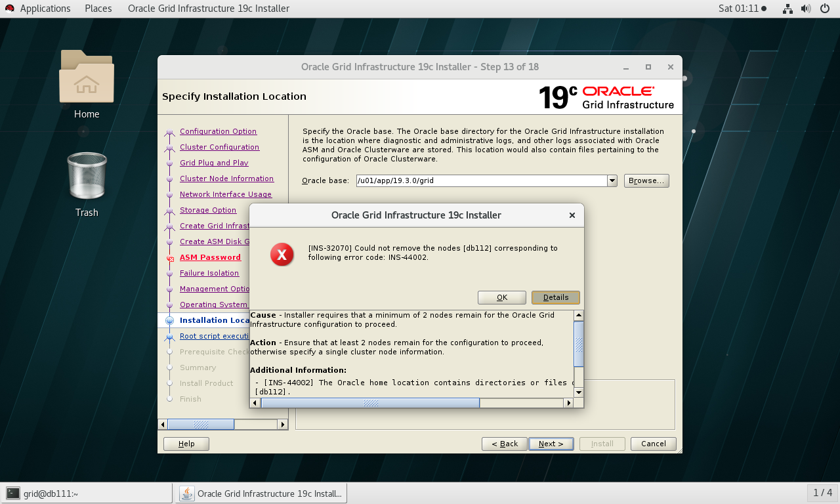Image resolution: width=840 pixels, height=504 pixels.
Task: Click the details pane scroll right arrow
Action: click(x=570, y=403)
